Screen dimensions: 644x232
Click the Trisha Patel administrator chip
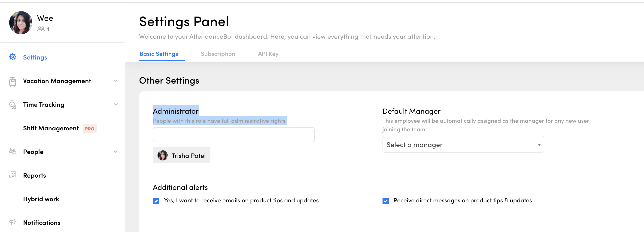tap(182, 155)
